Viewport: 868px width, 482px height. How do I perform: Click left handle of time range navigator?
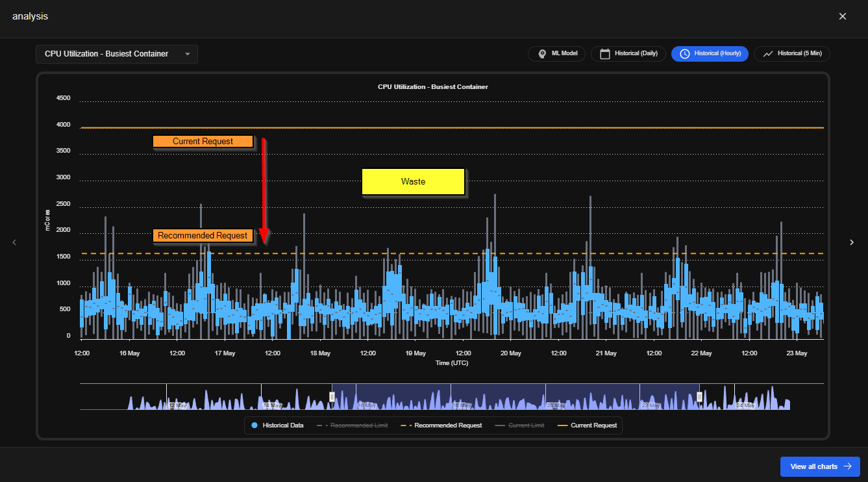click(332, 396)
